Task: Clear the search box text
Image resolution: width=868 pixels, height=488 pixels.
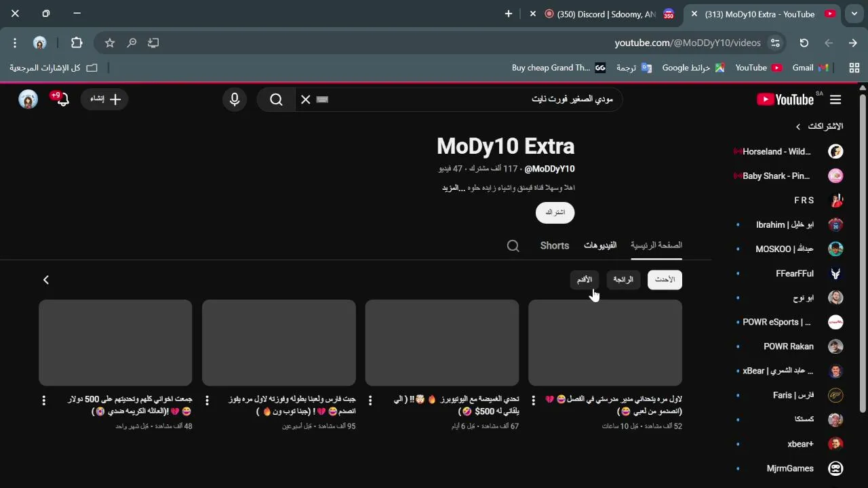Action: [x=306, y=100]
